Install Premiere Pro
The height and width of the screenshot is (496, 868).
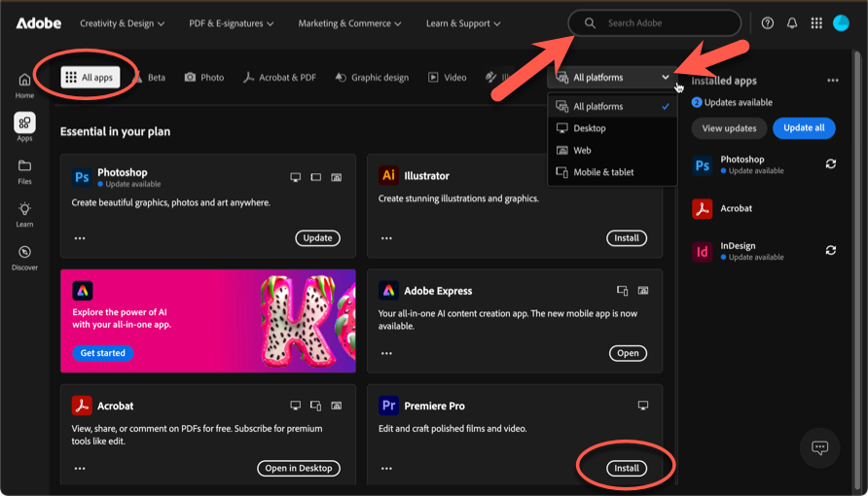coord(627,468)
